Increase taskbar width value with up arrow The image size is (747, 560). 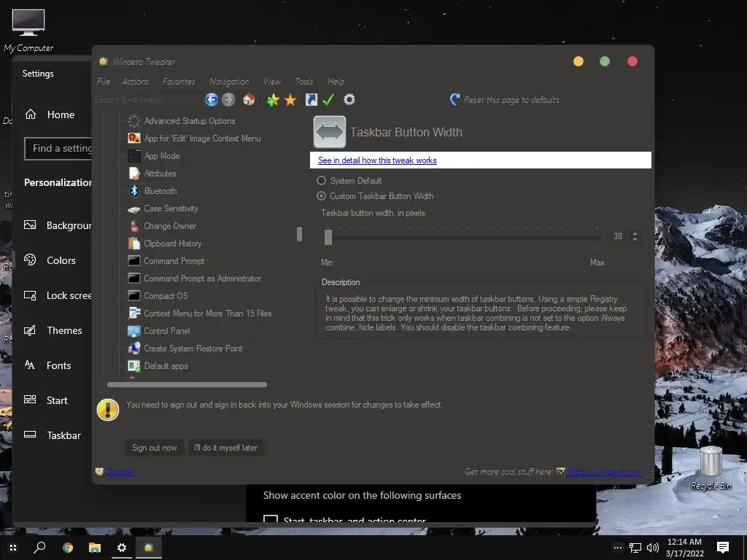(x=635, y=233)
